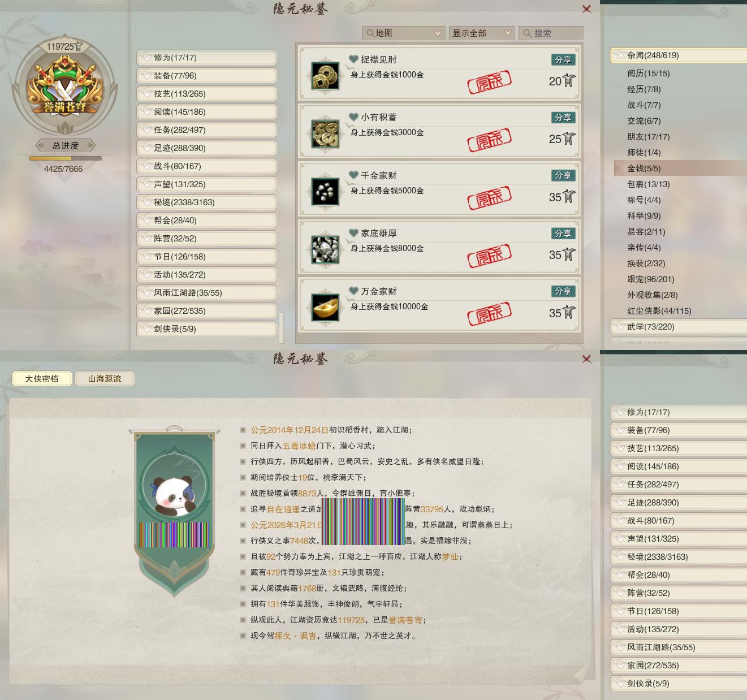
Task: Open the 地图 filter dropdown
Action: 404,33
